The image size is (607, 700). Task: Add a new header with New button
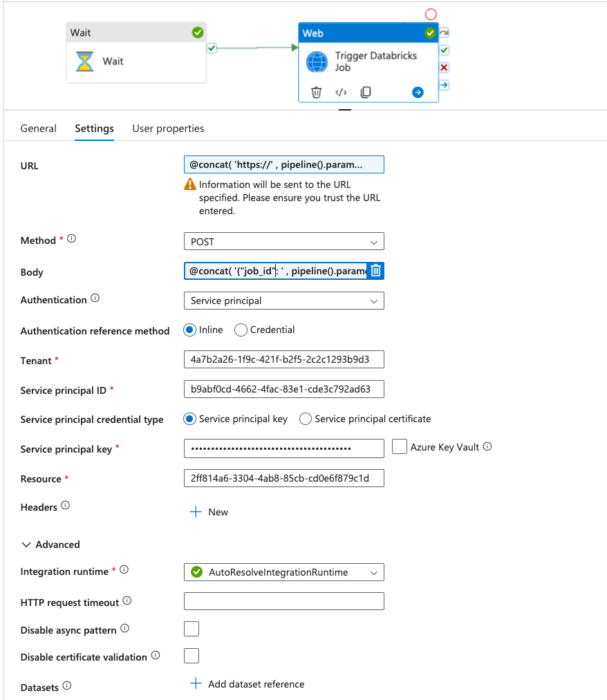coord(209,512)
